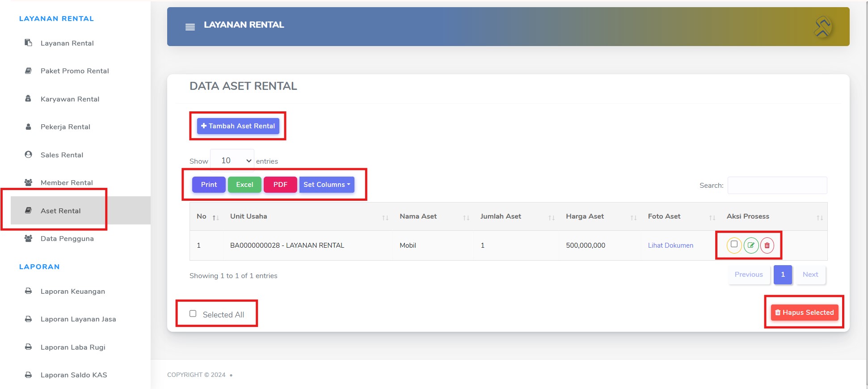
Task: Click the Layanan Rental sidebar icon
Action: pos(28,43)
